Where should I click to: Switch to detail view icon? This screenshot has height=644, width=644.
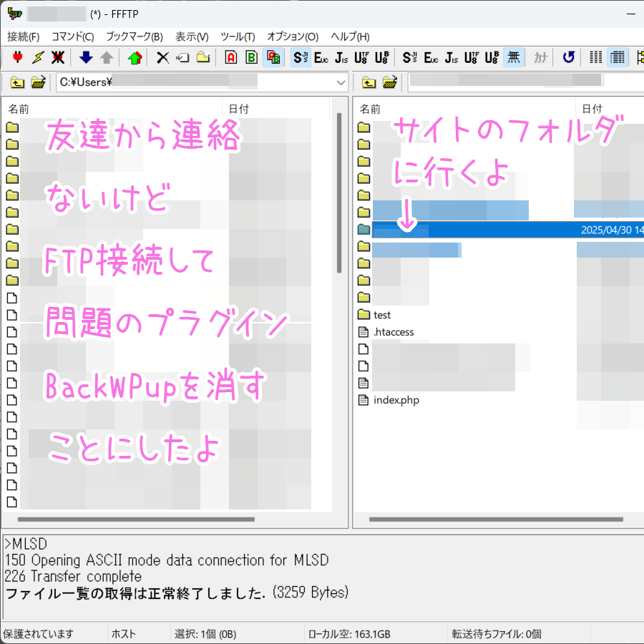tap(618, 57)
